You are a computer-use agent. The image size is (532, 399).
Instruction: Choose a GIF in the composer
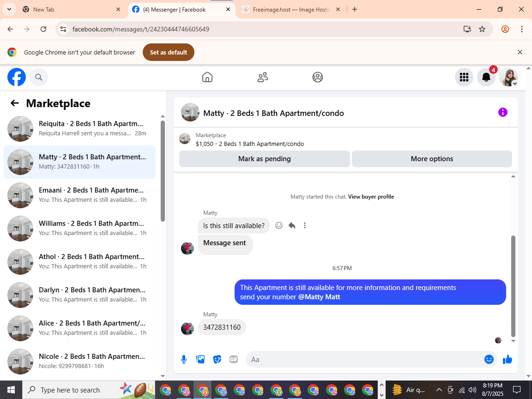coord(233,359)
